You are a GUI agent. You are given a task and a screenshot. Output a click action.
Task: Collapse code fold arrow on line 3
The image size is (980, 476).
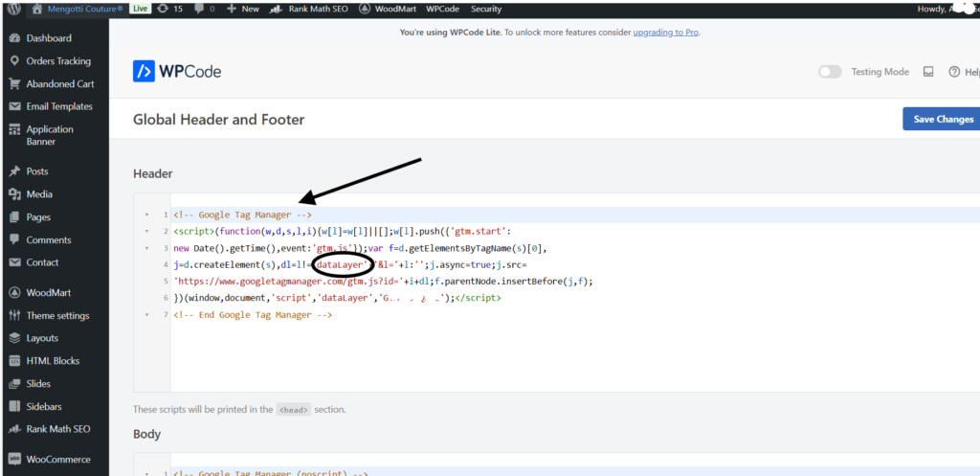coord(146,248)
